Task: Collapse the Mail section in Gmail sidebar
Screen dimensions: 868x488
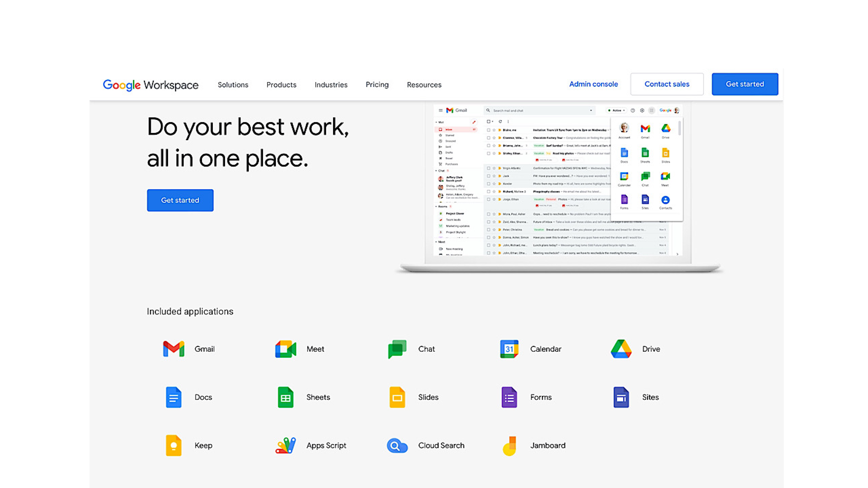Action: pyautogui.click(x=436, y=122)
